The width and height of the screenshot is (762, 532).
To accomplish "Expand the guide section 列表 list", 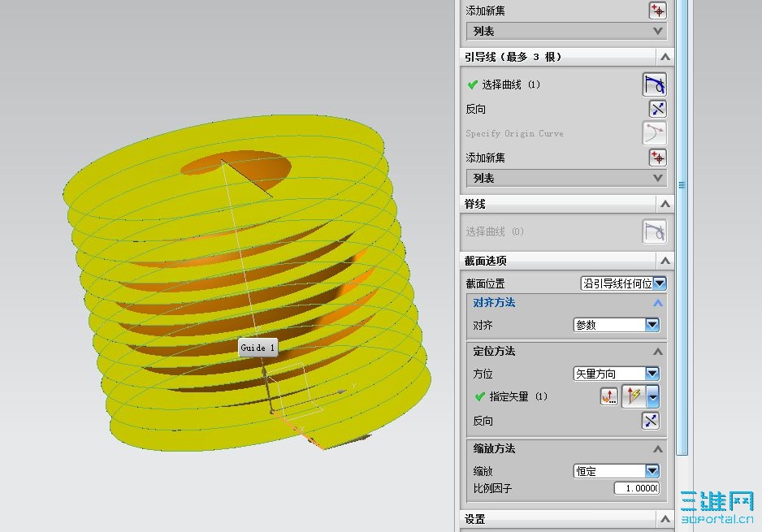I will (x=566, y=178).
